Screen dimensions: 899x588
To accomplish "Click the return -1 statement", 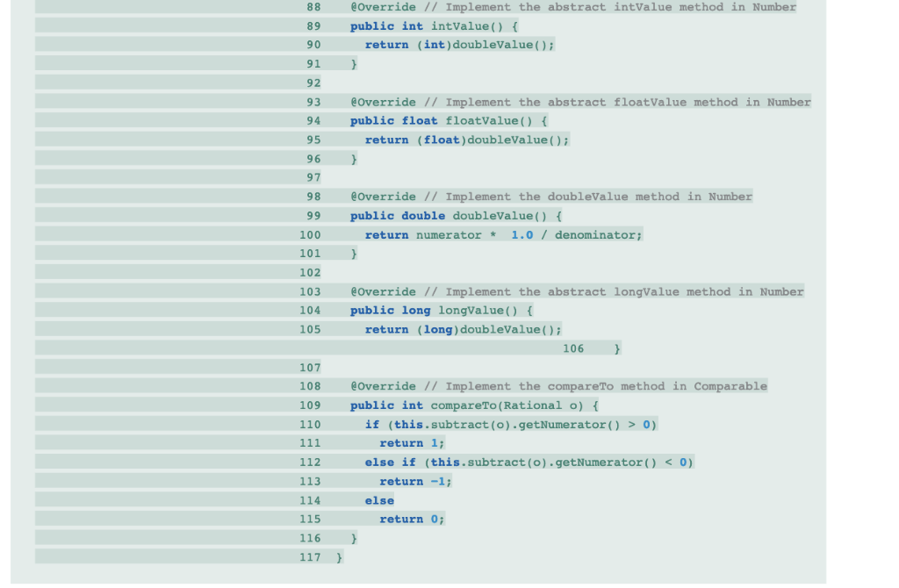I will [415, 482].
